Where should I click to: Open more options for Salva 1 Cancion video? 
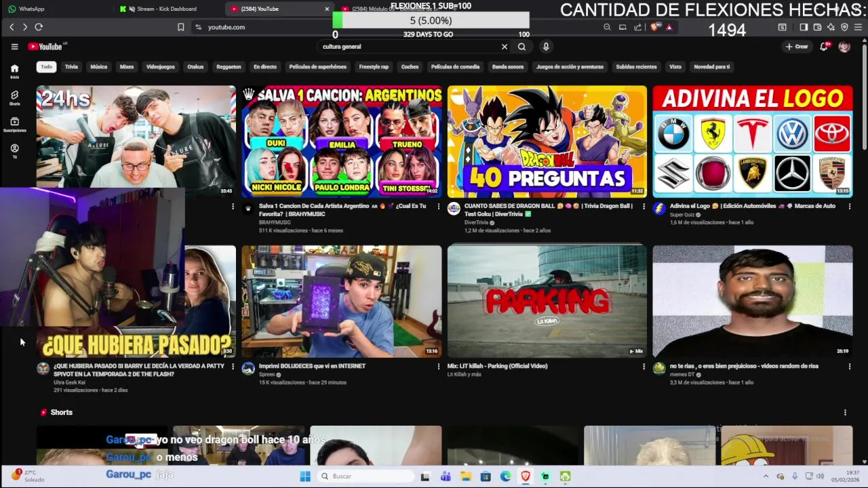439,206
